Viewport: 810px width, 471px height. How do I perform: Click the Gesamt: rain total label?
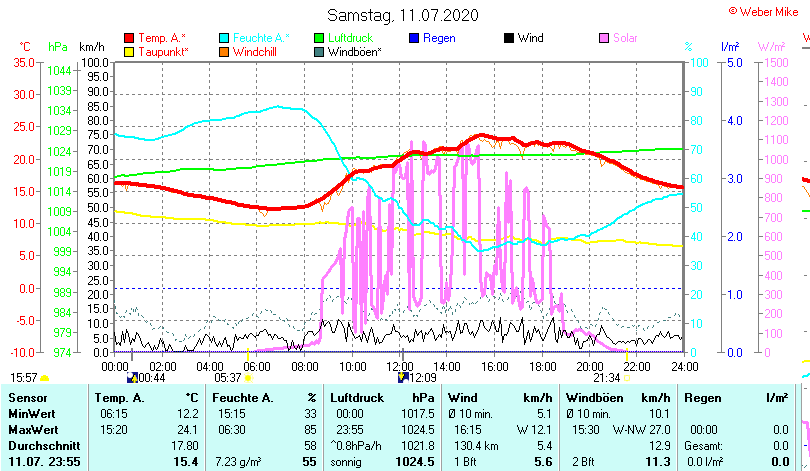[x=703, y=446]
